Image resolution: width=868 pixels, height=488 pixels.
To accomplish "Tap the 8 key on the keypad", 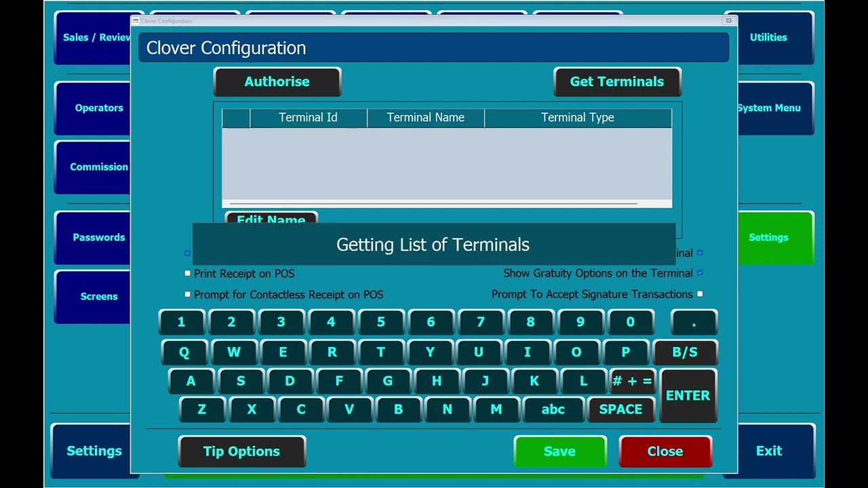I will (x=530, y=323).
